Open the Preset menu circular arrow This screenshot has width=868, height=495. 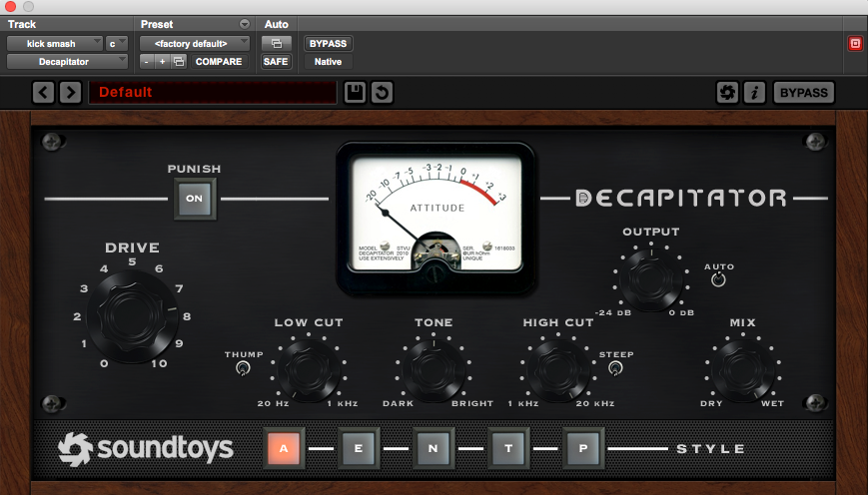(x=244, y=24)
